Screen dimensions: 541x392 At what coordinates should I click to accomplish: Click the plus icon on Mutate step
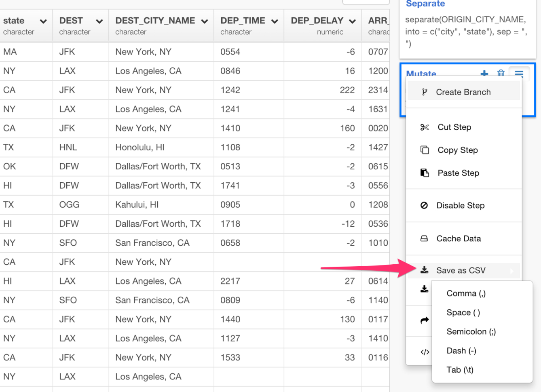tap(484, 73)
